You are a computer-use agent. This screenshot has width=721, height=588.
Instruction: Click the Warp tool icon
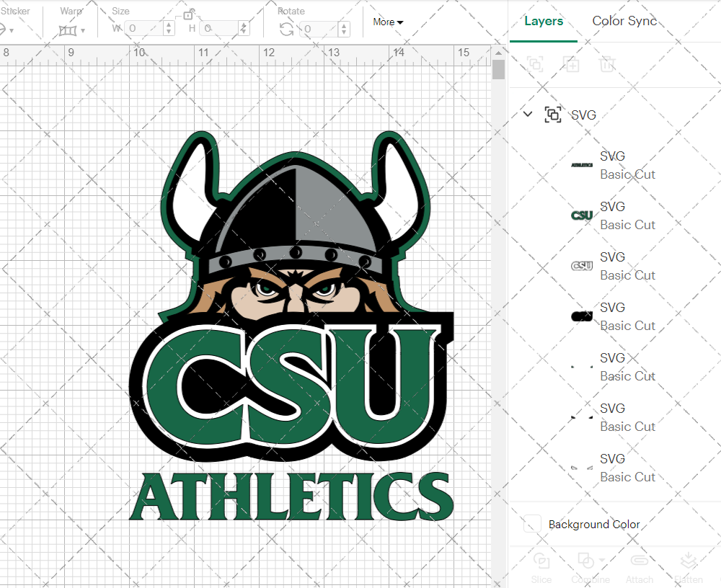pos(68,30)
